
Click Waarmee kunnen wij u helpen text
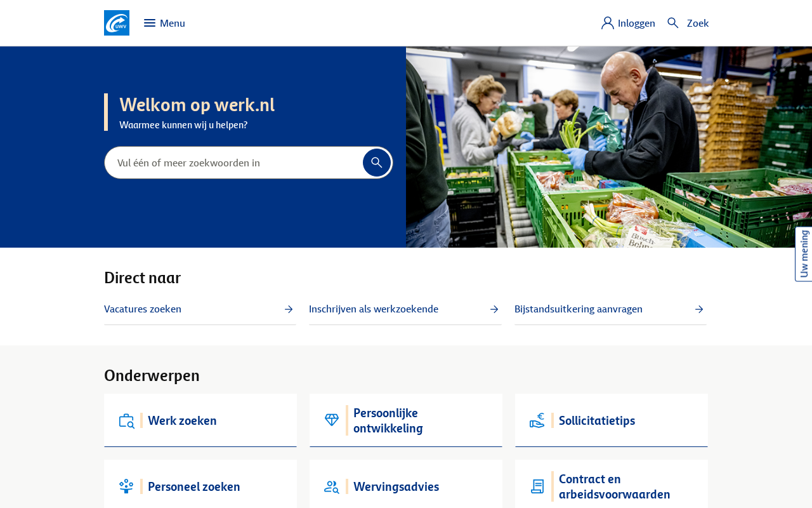(183, 125)
